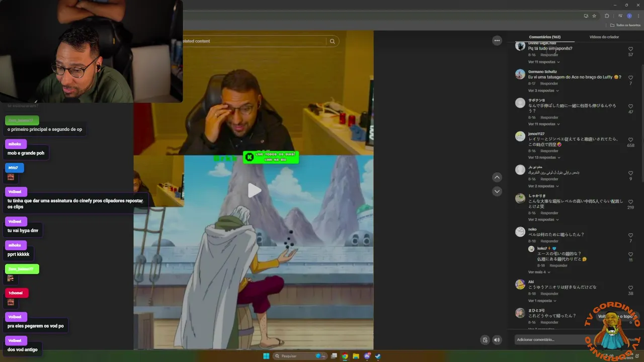Screen dimensions: 644x362
Task: Mute the video with speaker icon
Action: click(497, 340)
